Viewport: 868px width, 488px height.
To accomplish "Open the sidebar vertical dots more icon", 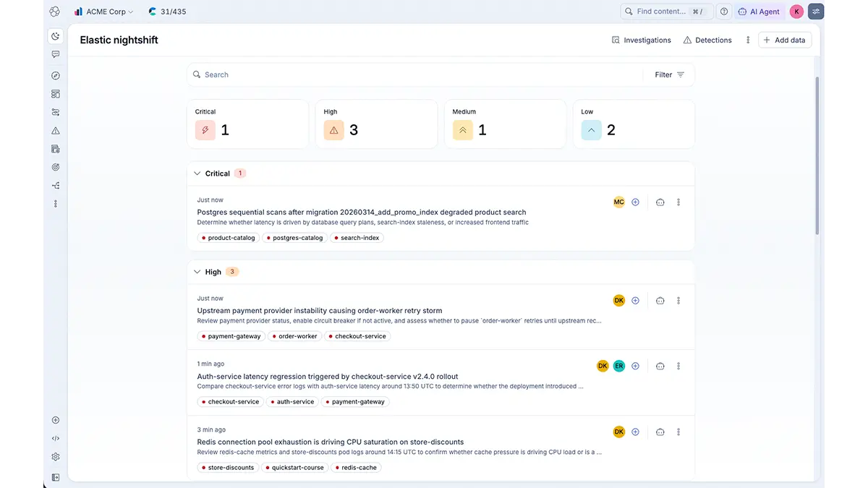I will tap(56, 204).
